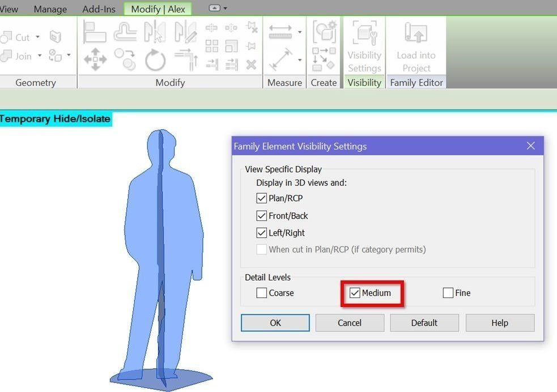Click icon right of Cut dropdown
The height and width of the screenshot is (392, 557).
coord(56,37)
